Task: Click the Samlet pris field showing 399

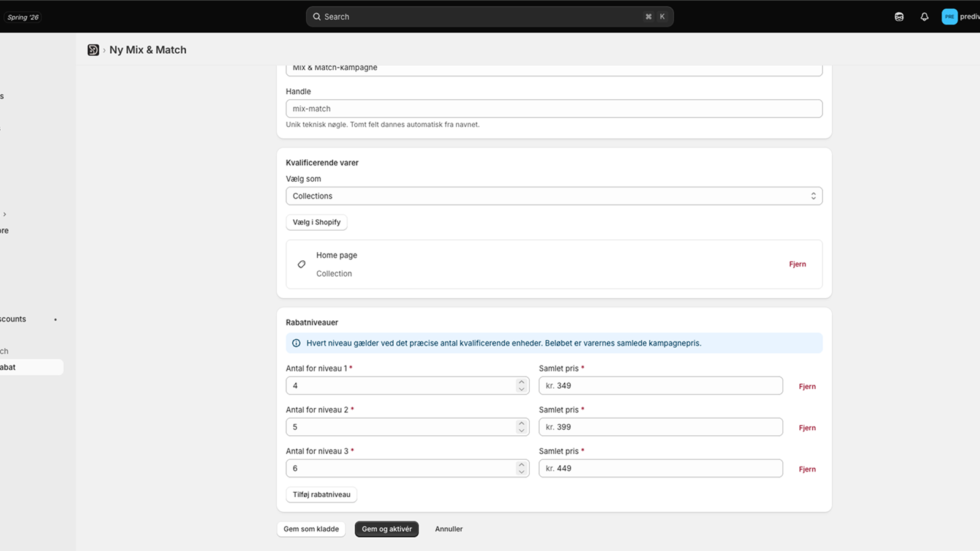Action: 660,427
